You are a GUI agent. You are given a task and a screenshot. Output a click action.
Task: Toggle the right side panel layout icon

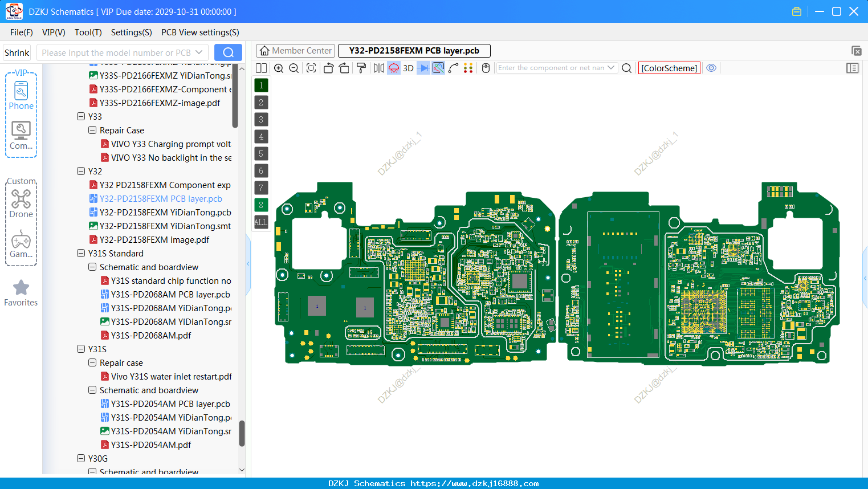click(853, 68)
